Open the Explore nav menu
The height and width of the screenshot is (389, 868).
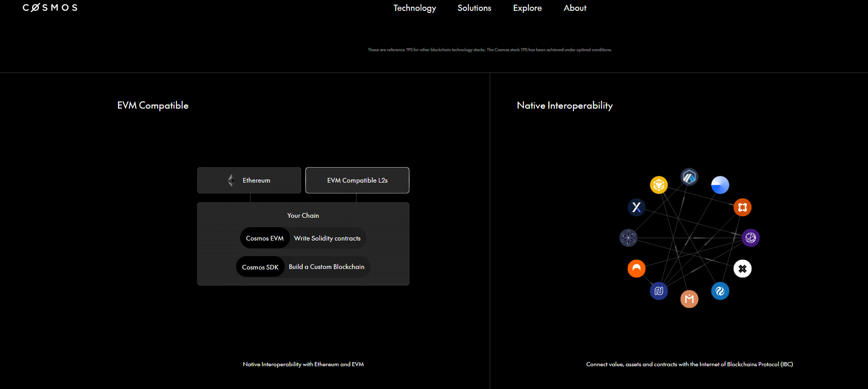click(x=527, y=8)
